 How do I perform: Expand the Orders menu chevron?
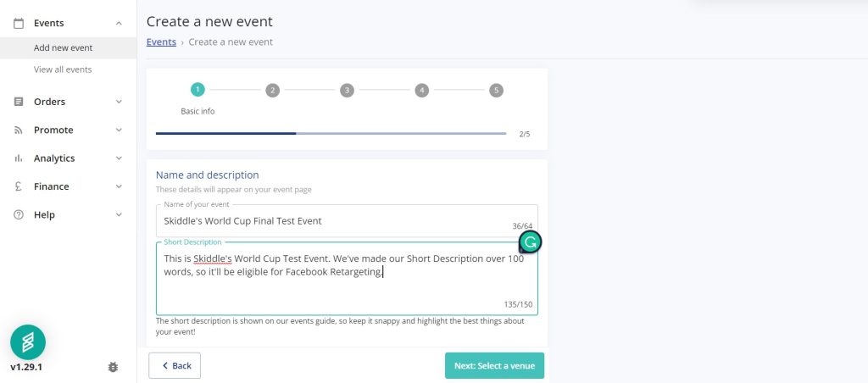tap(119, 102)
